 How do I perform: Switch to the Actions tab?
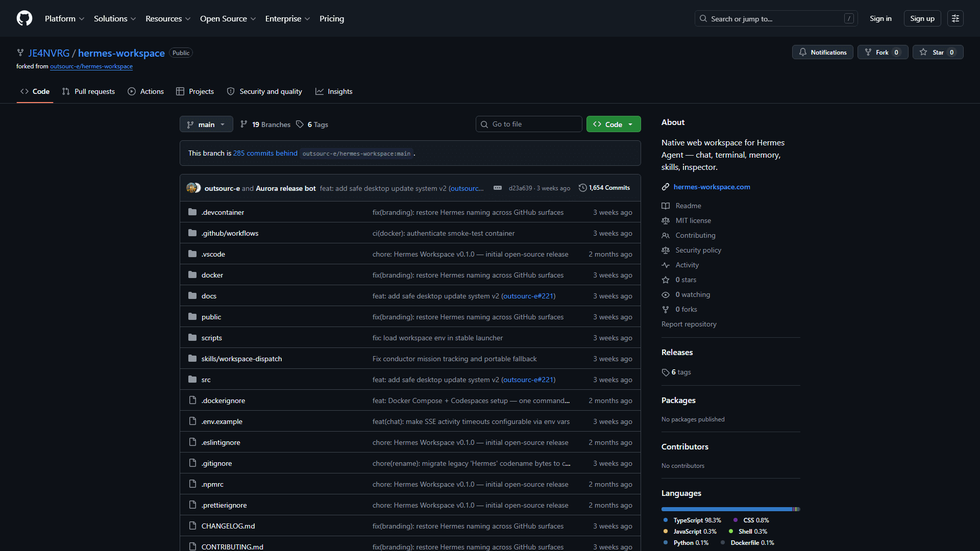click(145, 91)
